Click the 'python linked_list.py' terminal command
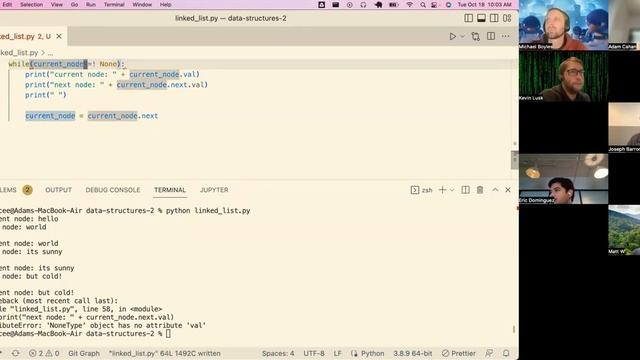640x360 pixels. point(208,211)
